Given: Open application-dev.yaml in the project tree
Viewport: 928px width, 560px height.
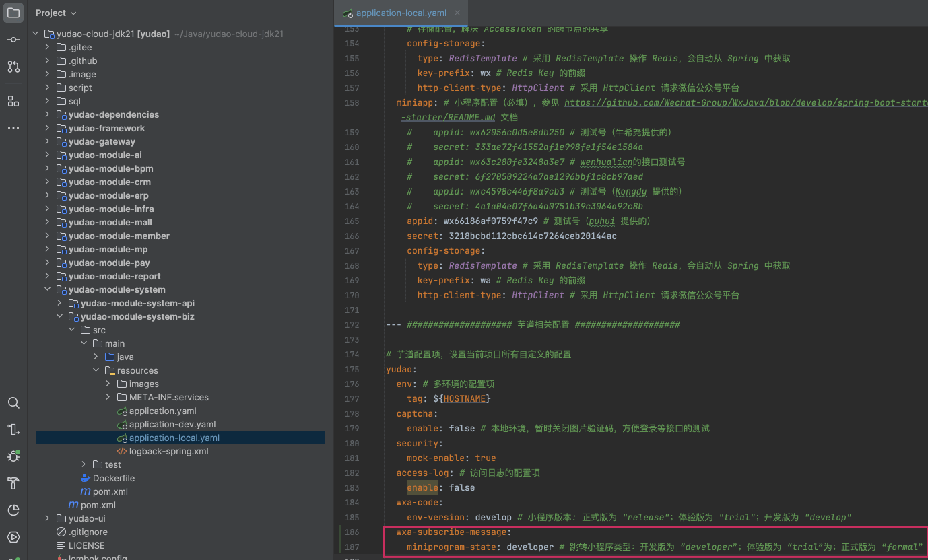Looking at the screenshot, I should (x=172, y=424).
